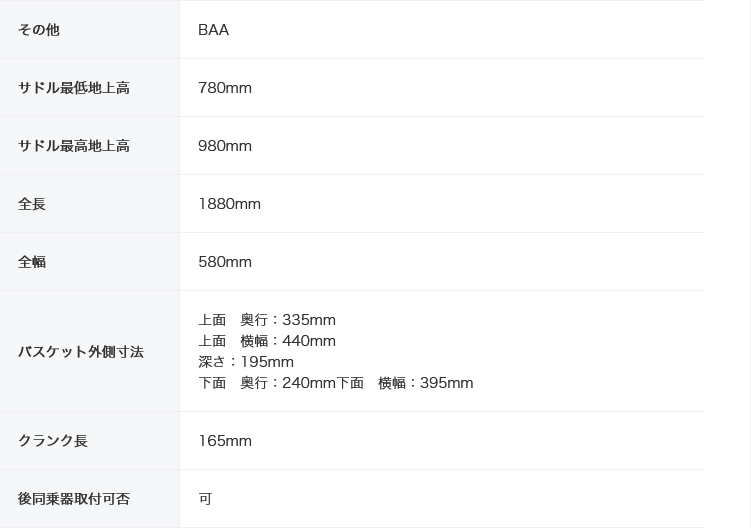Screen dimensions: 751x528
Task: Click the 全長 row label
Action: [x=32, y=204]
